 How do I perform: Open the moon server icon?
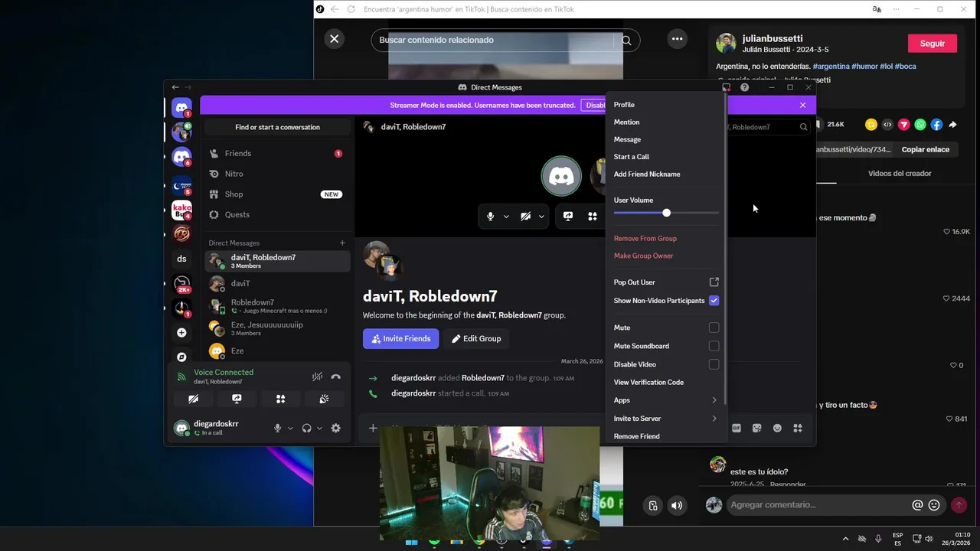[x=181, y=184]
